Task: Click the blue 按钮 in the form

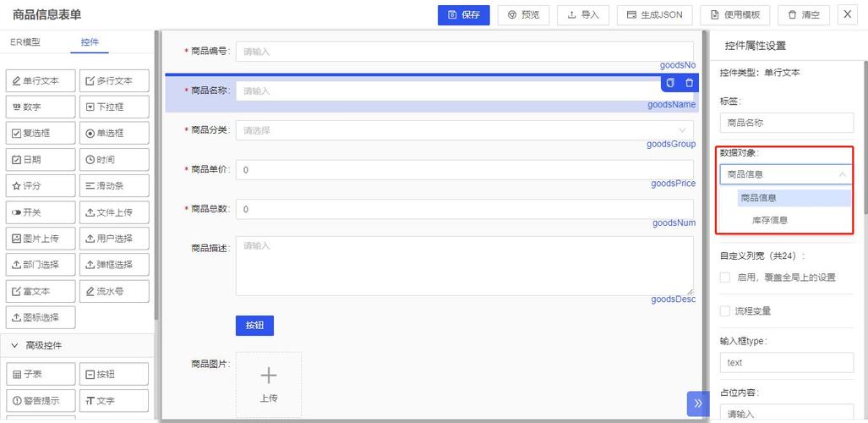Action: pos(254,326)
